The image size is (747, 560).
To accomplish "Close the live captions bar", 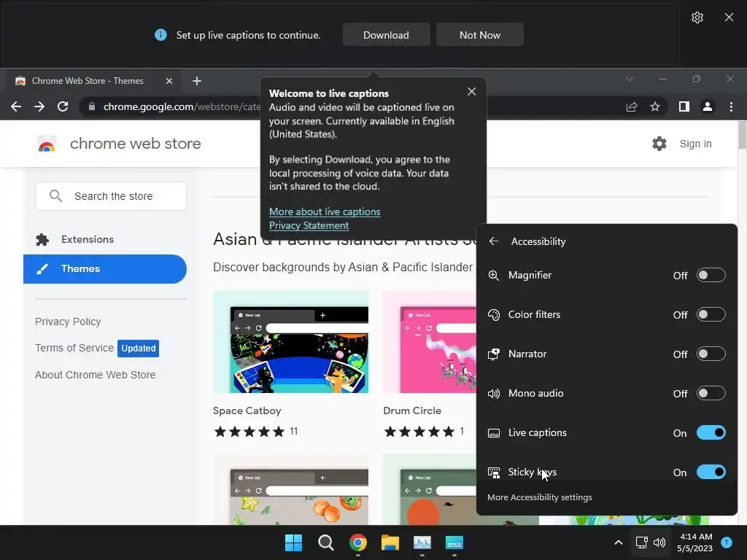I will [x=729, y=17].
